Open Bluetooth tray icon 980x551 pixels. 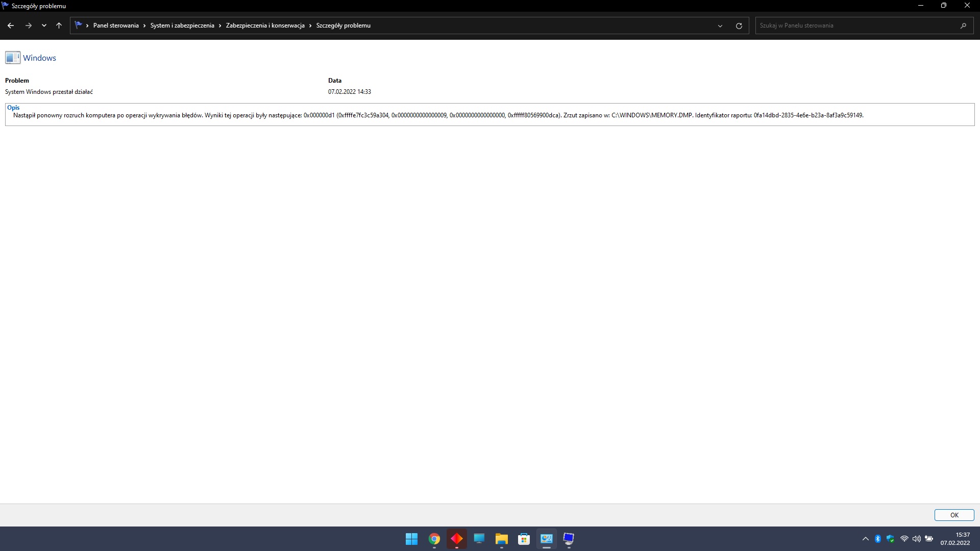pos(878,539)
